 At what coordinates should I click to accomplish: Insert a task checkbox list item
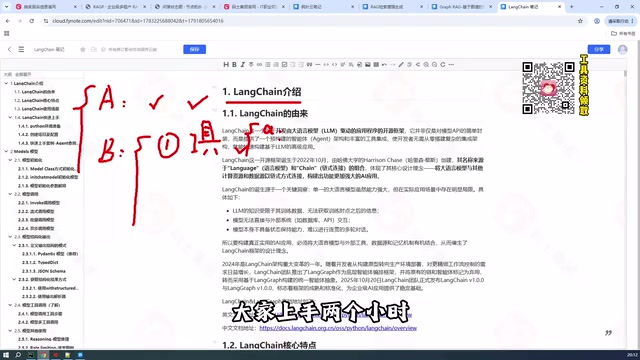pyautogui.click(x=284, y=64)
